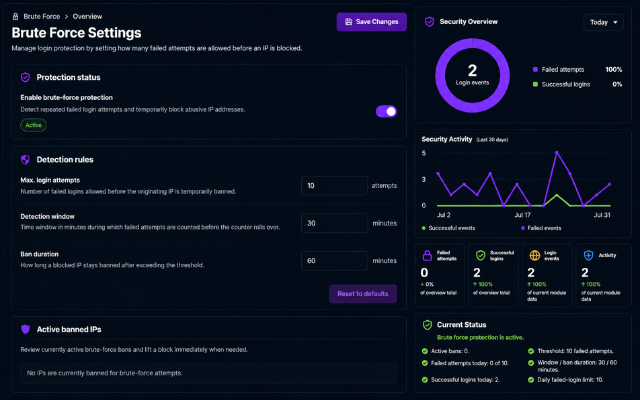
Task: Click the 'Jul 31' axis label
Action: (602, 215)
